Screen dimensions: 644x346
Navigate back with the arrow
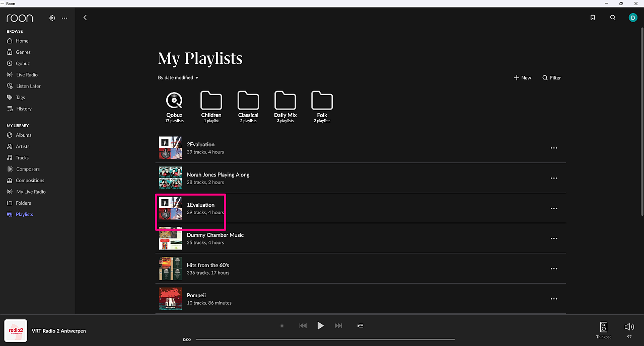pyautogui.click(x=85, y=18)
